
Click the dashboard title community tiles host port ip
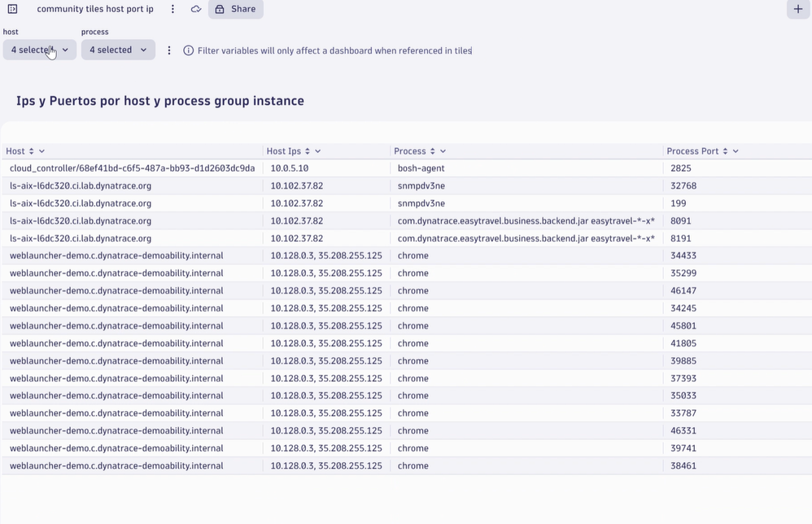(95, 9)
